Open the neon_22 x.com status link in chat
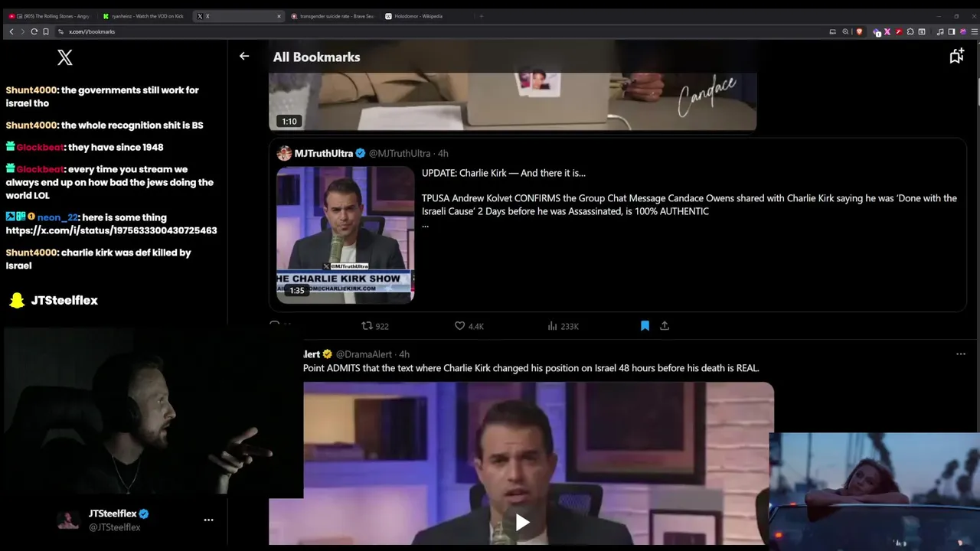Image resolution: width=980 pixels, height=551 pixels. click(111, 230)
